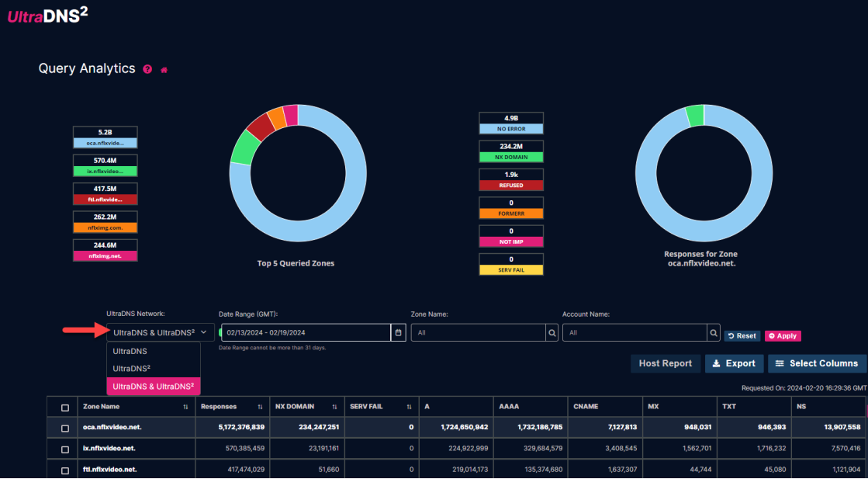The height and width of the screenshot is (479, 868).
Task: Check the ix.nflxvideo.net. row checkbox
Action: (x=64, y=449)
